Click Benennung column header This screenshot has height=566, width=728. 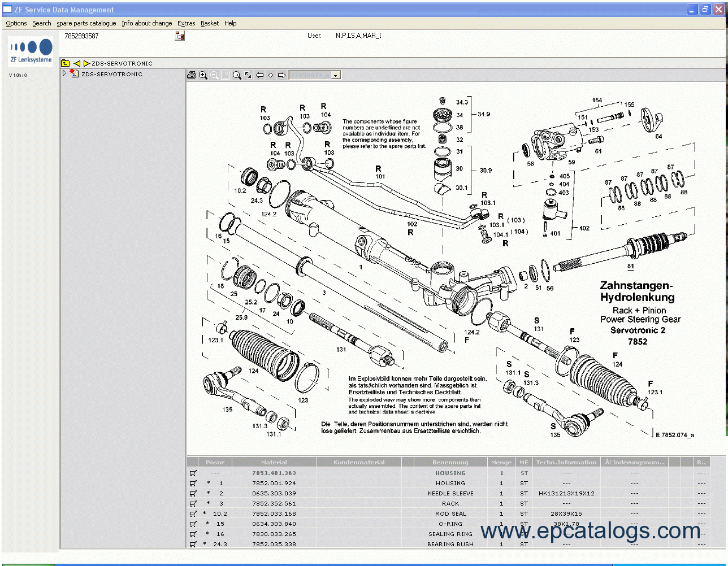point(450,462)
